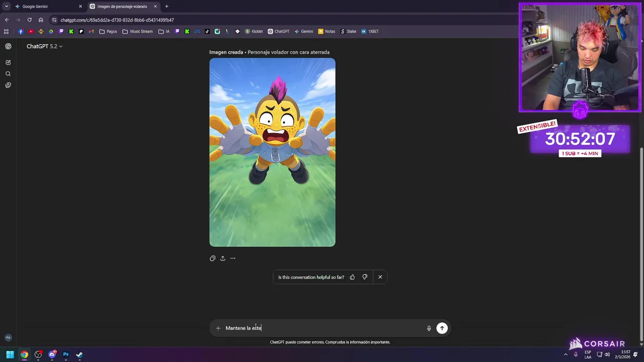Give thumbs up to the conversation
The width and height of the screenshot is (644, 362).
coord(352,277)
